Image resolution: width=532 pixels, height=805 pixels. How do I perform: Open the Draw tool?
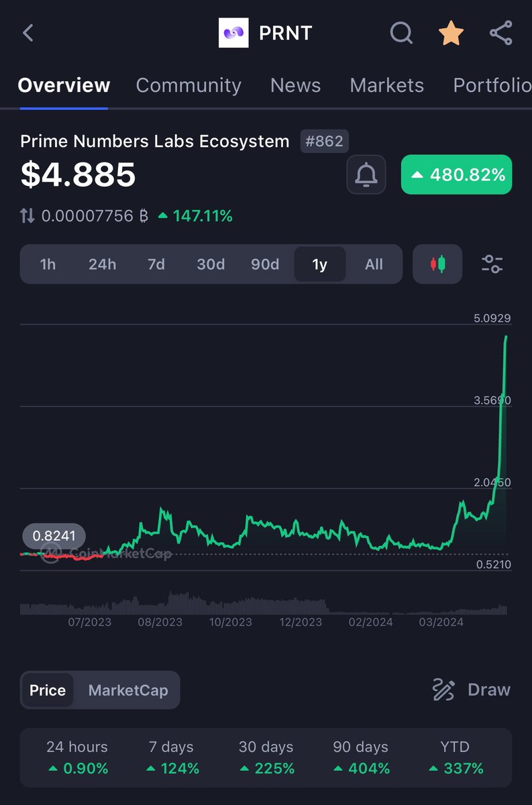click(471, 690)
